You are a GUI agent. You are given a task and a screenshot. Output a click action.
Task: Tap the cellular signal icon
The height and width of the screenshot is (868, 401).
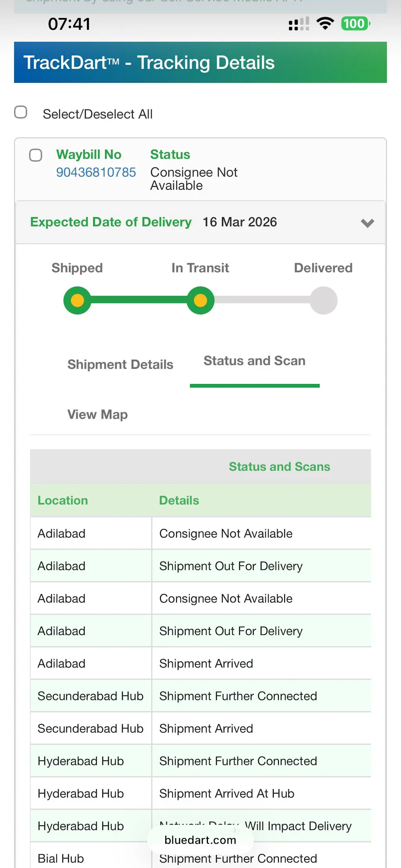pos(299,24)
